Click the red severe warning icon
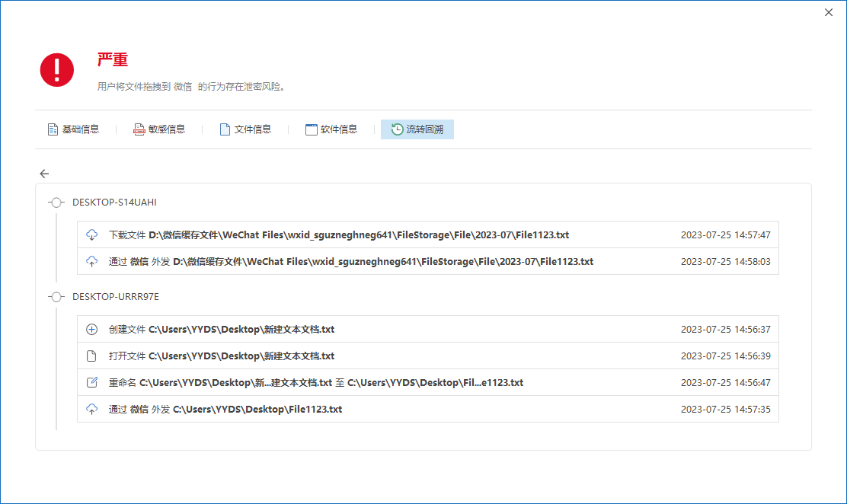This screenshot has width=847, height=504. [56, 70]
